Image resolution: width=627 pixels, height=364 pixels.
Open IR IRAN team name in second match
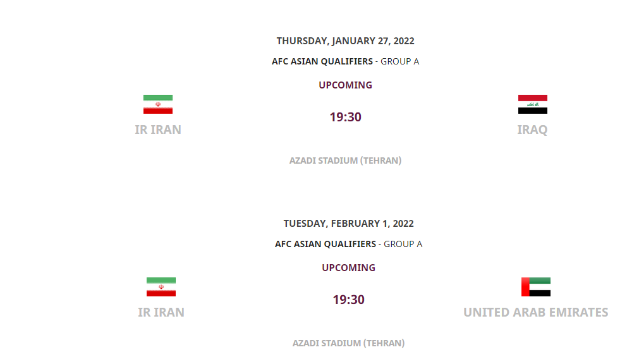pyautogui.click(x=161, y=312)
